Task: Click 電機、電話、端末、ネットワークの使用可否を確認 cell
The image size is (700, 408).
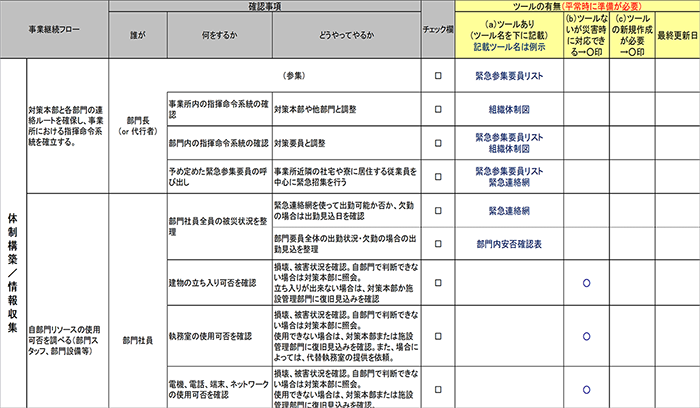Action: (220, 387)
